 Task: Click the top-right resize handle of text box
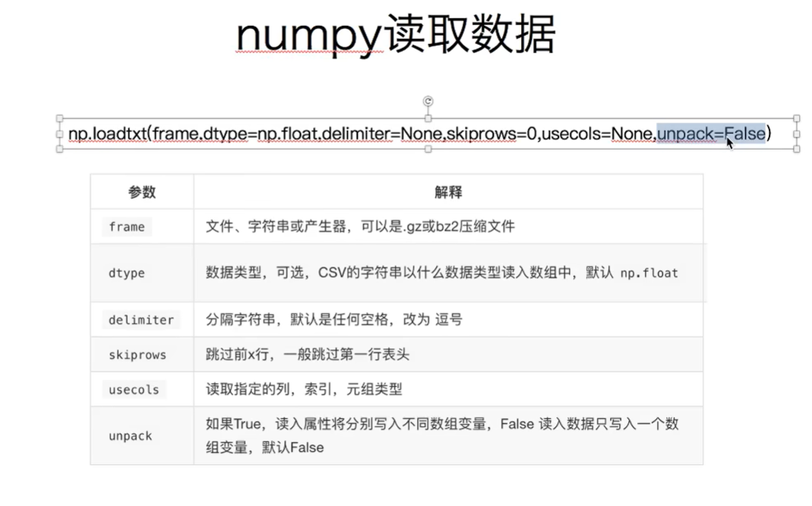pos(797,119)
